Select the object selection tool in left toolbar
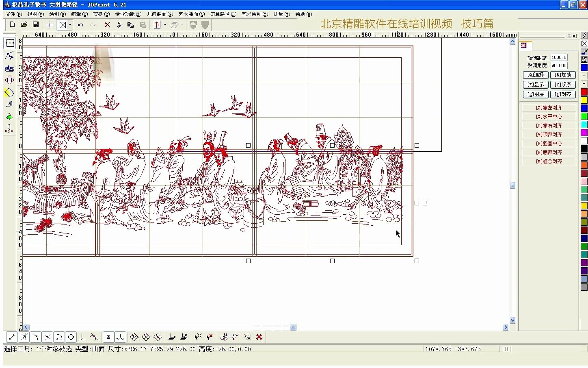Screen dimensions: 588x368 tap(9, 43)
